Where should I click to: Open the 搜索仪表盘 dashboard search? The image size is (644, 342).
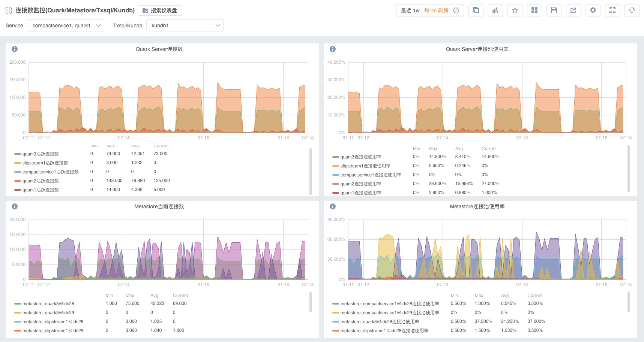[x=160, y=10]
